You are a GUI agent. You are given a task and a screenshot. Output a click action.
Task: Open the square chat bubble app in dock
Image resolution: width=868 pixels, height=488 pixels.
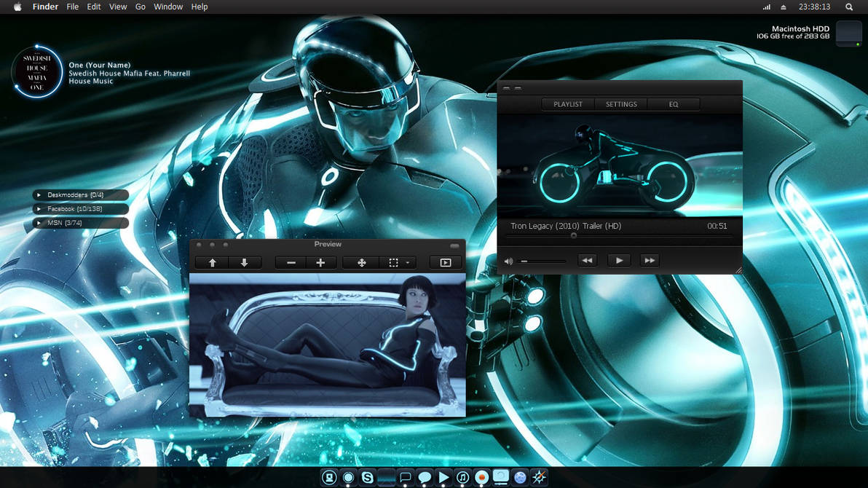coord(405,478)
